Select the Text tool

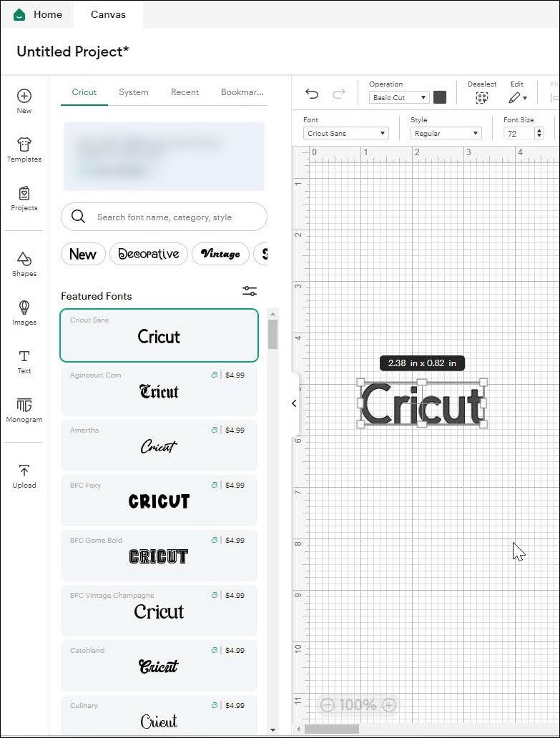click(24, 356)
